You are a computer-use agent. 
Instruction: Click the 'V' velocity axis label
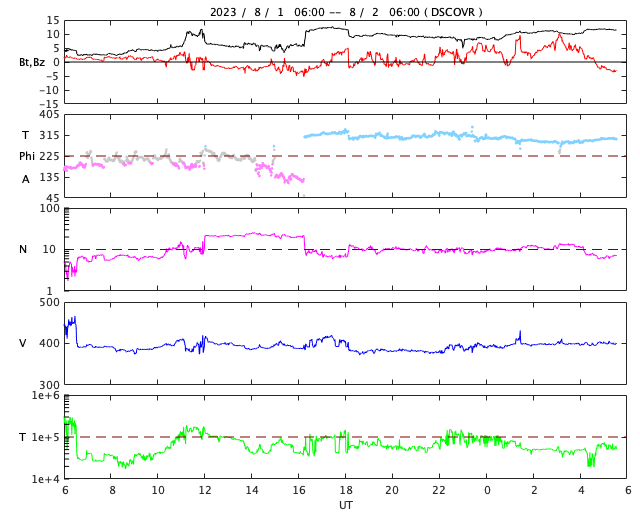tap(23, 343)
